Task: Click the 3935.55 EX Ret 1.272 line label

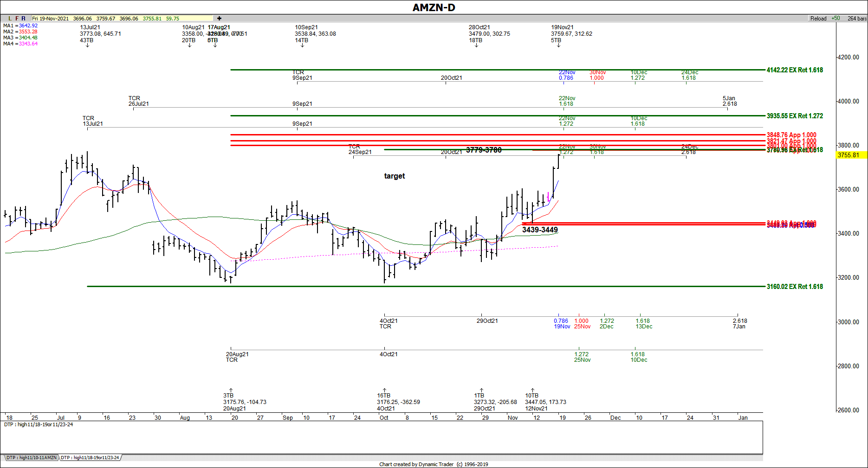Action: click(795, 116)
